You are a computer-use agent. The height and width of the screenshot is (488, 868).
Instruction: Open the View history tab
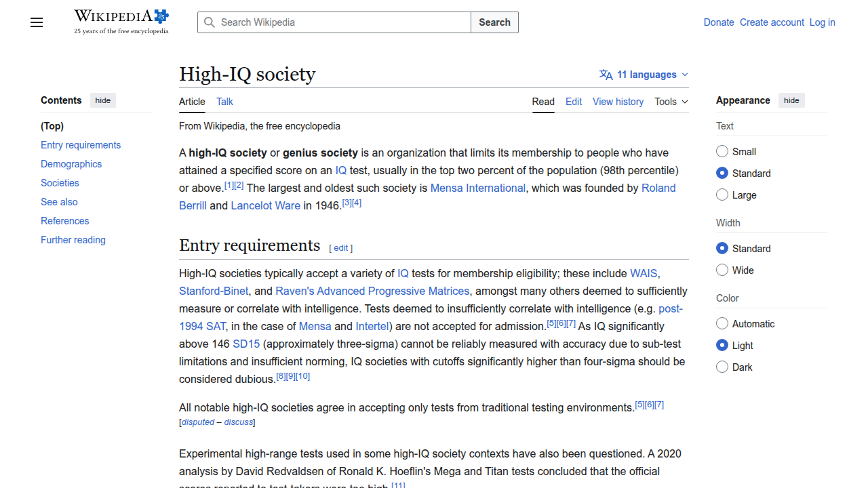click(618, 102)
